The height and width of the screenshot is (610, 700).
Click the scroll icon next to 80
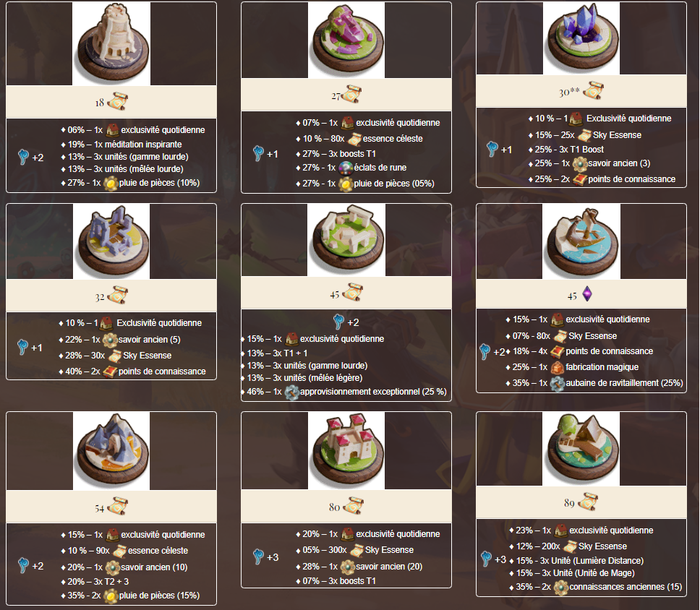[x=353, y=506]
